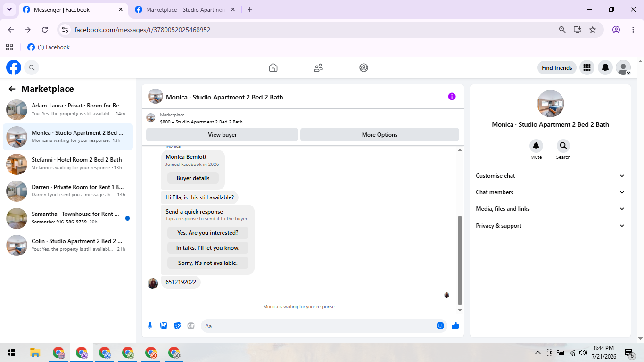Expand the Customise chat section
This screenshot has width=644, height=362.
pyautogui.click(x=550, y=176)
